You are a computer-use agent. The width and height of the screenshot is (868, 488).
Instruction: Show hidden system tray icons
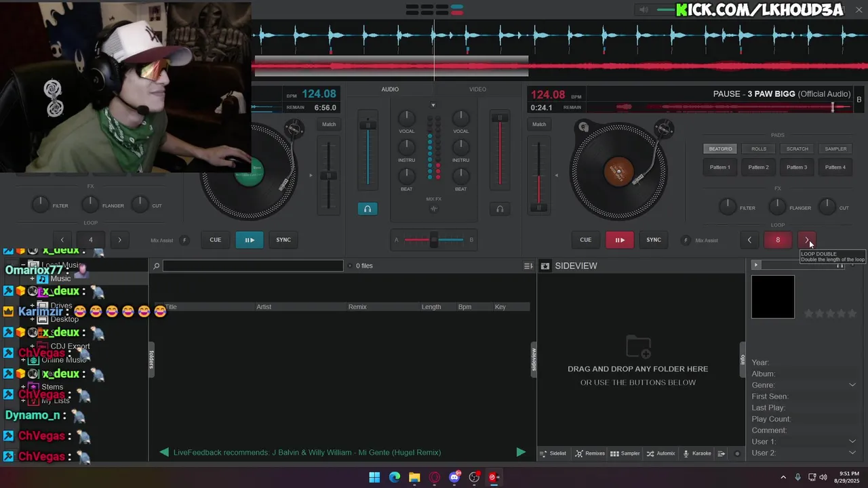pyautogui.click(x=783, y=477)
